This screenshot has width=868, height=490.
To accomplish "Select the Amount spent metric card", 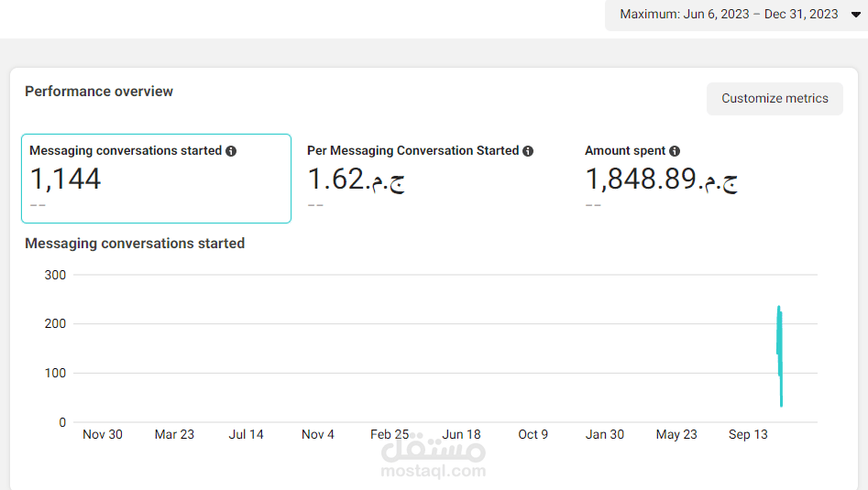I will click(x=711, y=178).
